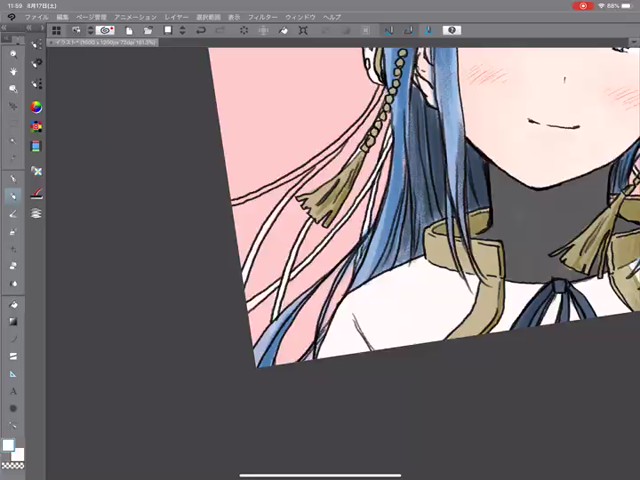The height and width of the screenshot is (480, 640).
Task: Click the Open file folder icon
Action: click(x=148, y=31)
